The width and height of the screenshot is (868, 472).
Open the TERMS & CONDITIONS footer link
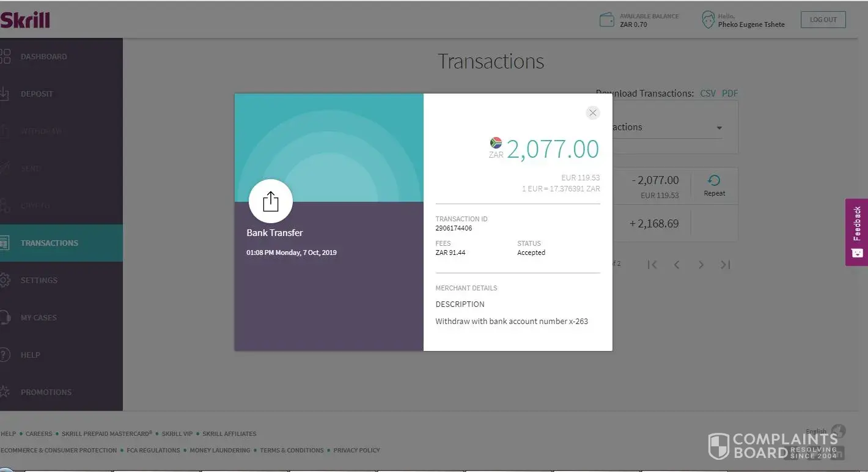click(x=292, y=451)
